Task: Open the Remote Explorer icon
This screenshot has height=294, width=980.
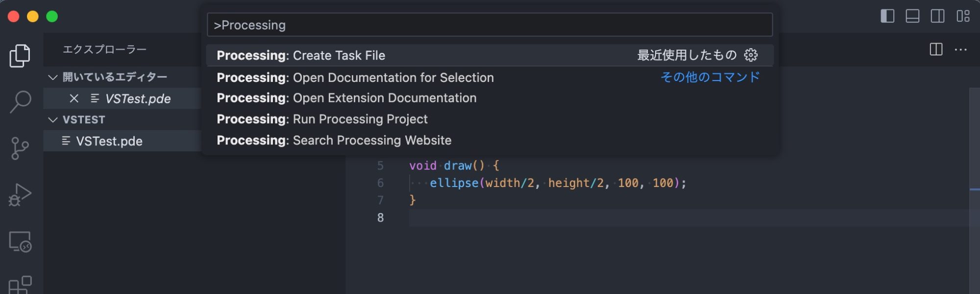Action: click(x=20, y=241)
